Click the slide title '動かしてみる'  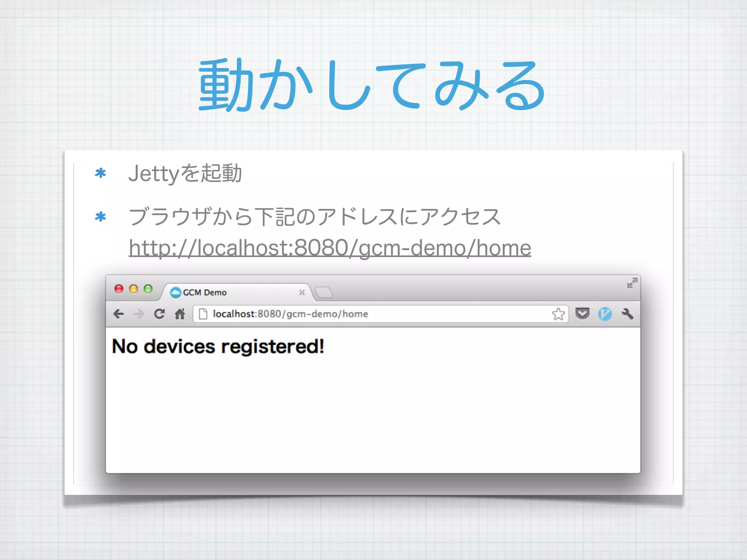coord(372,85)
